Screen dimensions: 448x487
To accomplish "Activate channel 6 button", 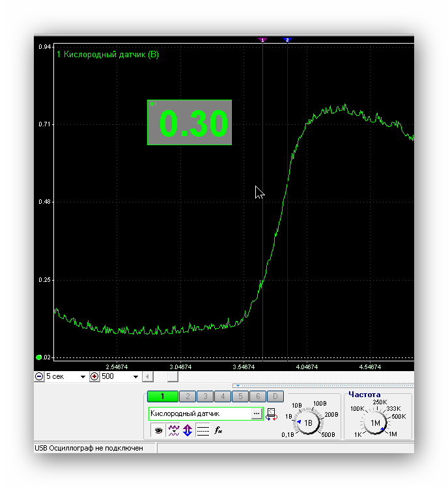I will coord(258,397).
